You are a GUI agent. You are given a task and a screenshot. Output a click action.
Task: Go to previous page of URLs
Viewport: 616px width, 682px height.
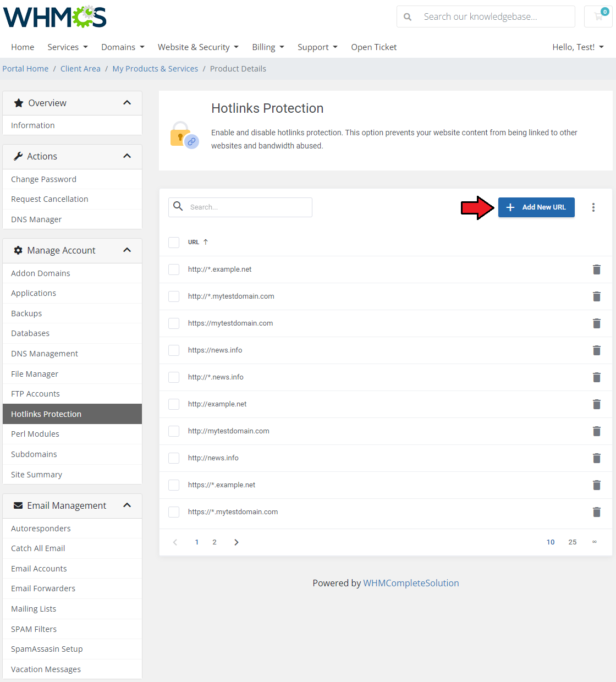pos(175,542)
